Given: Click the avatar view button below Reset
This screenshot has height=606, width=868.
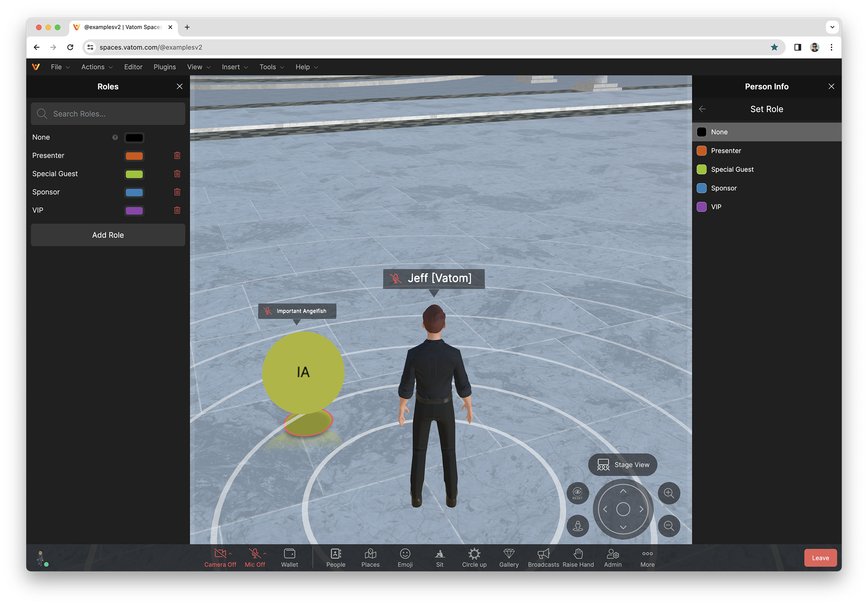Looking at the screenshot, I should (577, 526).
